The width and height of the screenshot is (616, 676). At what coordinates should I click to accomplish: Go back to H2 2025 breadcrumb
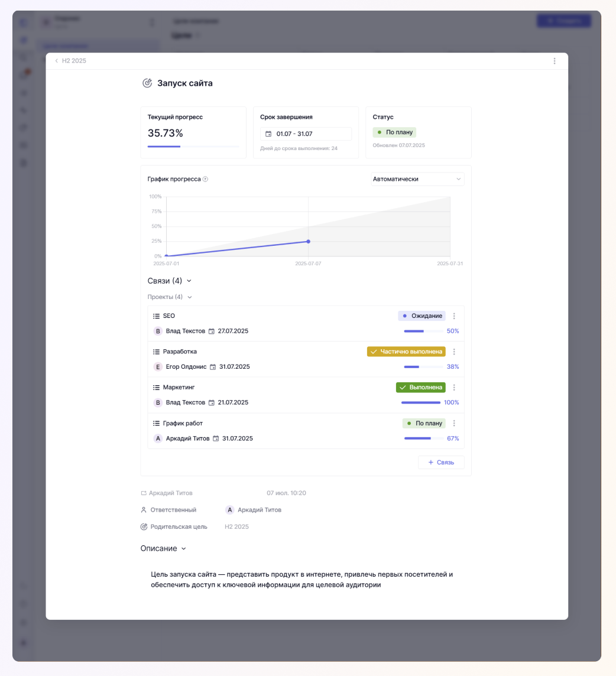[x=70, y=61]
